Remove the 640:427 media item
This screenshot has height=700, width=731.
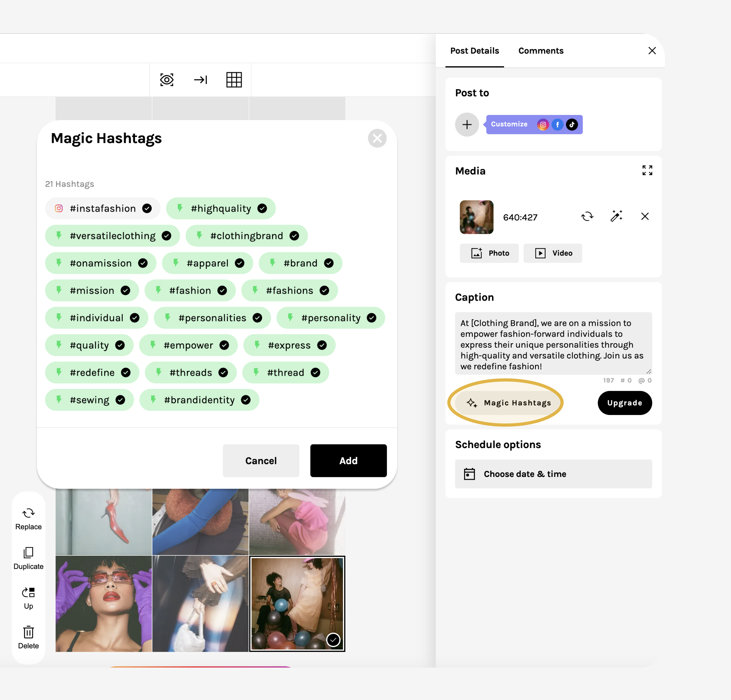[x=645, y=216]
